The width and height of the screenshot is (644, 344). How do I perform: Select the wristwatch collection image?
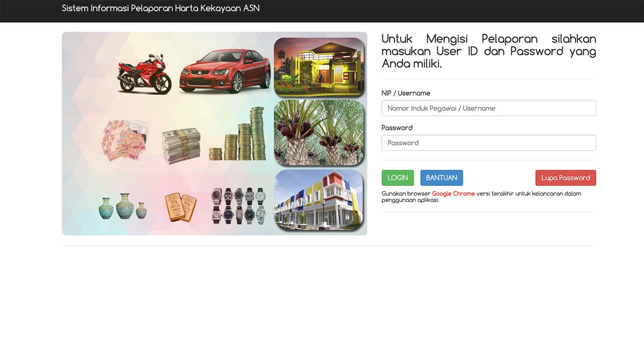pos(239,205)
